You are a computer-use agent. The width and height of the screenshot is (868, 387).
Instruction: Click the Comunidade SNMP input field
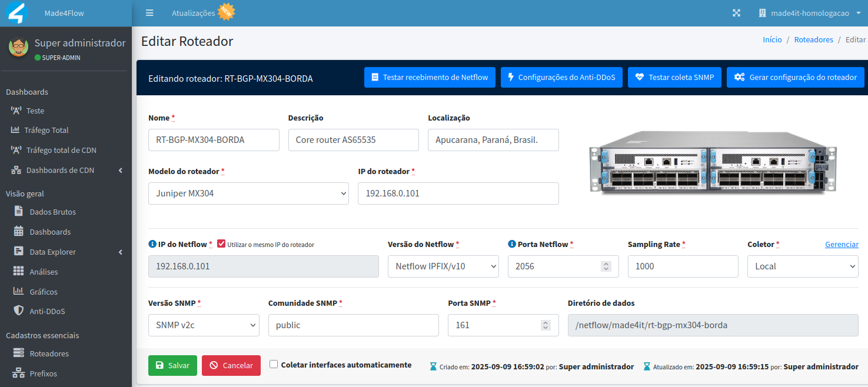353,325
